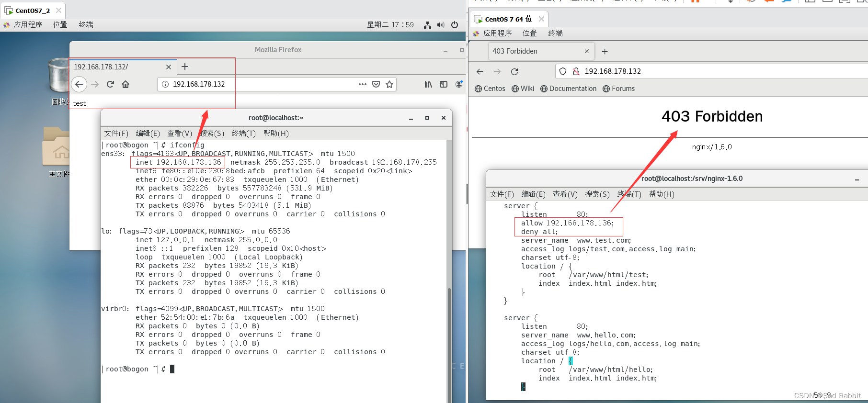Click shield icon in right address bar

point(563,71)
